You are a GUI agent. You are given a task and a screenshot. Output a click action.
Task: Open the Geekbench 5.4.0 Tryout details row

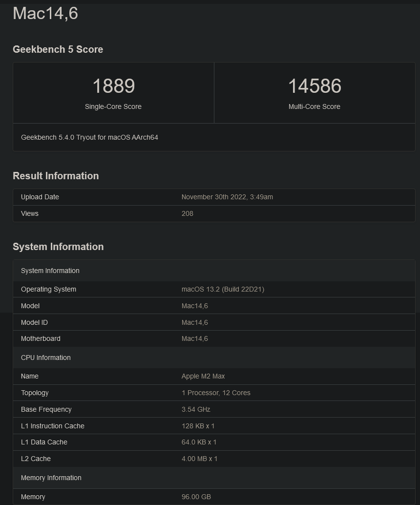click(x=88, y=137)
